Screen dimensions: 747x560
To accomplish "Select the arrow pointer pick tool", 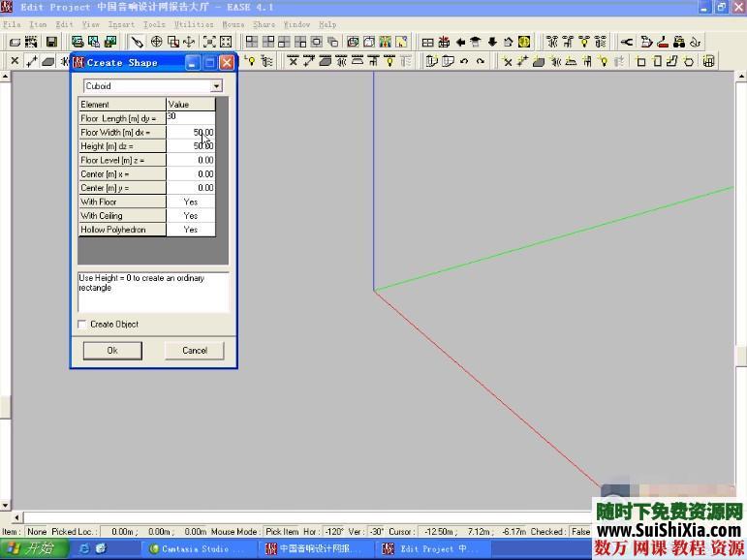I will coord(138,42).
